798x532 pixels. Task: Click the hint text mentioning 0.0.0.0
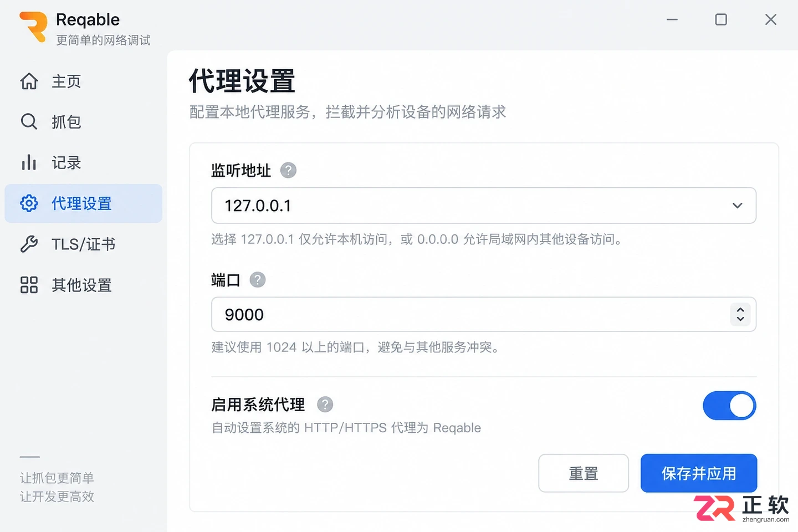coord(417,239)
